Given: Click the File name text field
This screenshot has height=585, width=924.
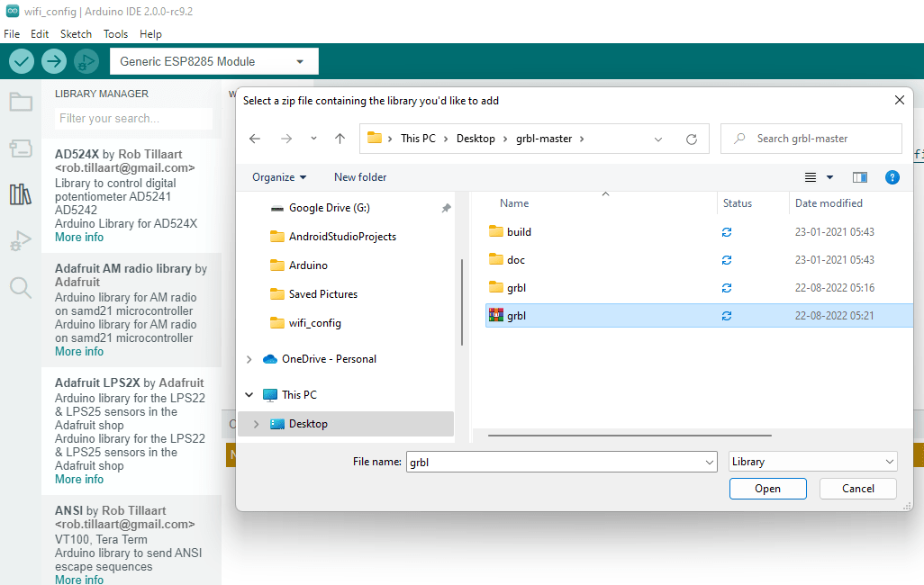Looking at the screenshot, I should pos(555,463).
